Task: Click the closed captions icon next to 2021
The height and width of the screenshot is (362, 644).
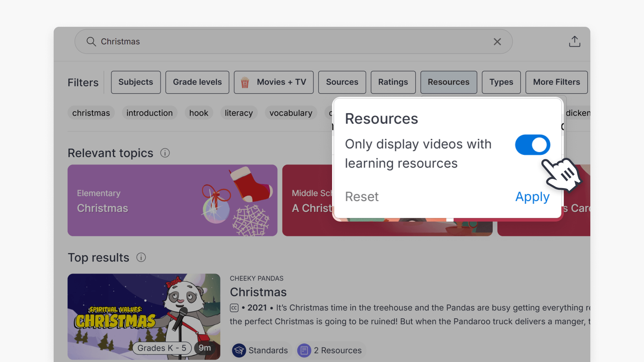Action: coord(234,307)
